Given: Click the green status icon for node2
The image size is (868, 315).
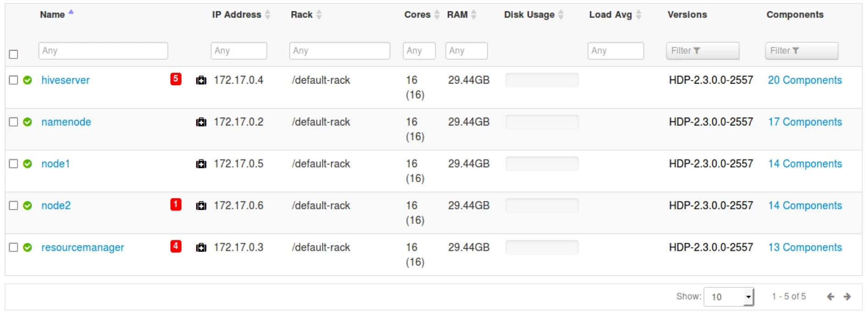Looking at the screenshot, I should [27, 205].
